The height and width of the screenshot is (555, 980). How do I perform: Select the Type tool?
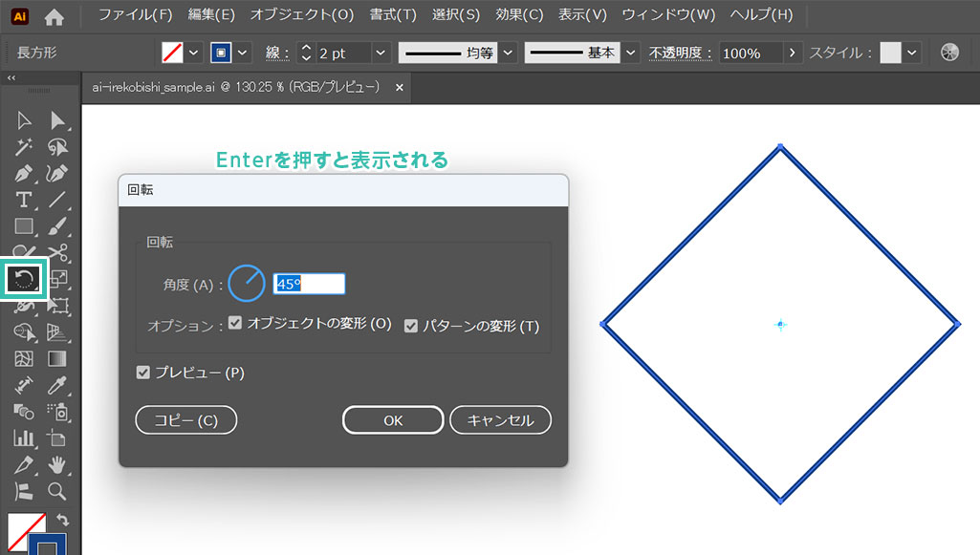click(x=24, y=200)
